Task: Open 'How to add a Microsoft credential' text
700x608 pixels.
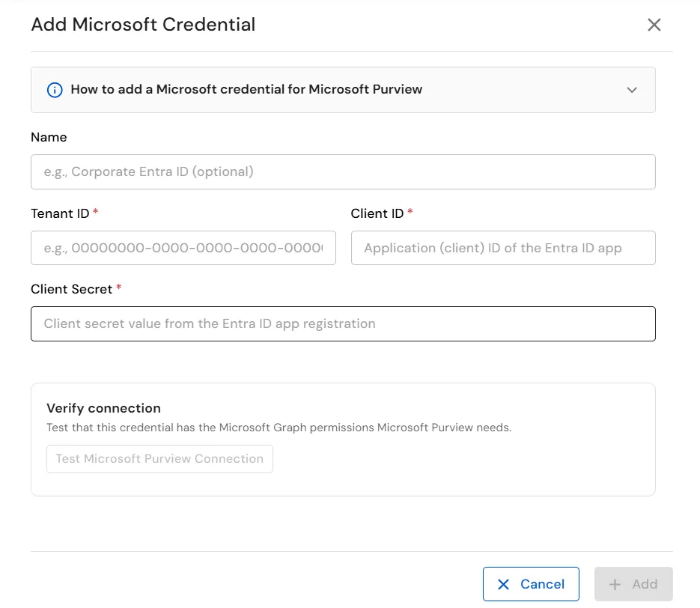Action: (246, 89)
